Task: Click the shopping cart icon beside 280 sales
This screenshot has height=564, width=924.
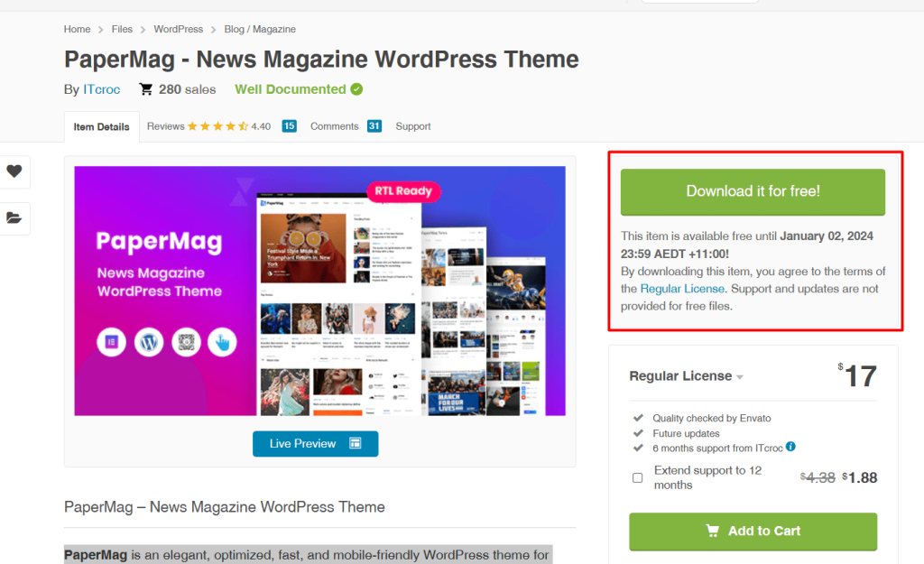Action: pos(145,89)
